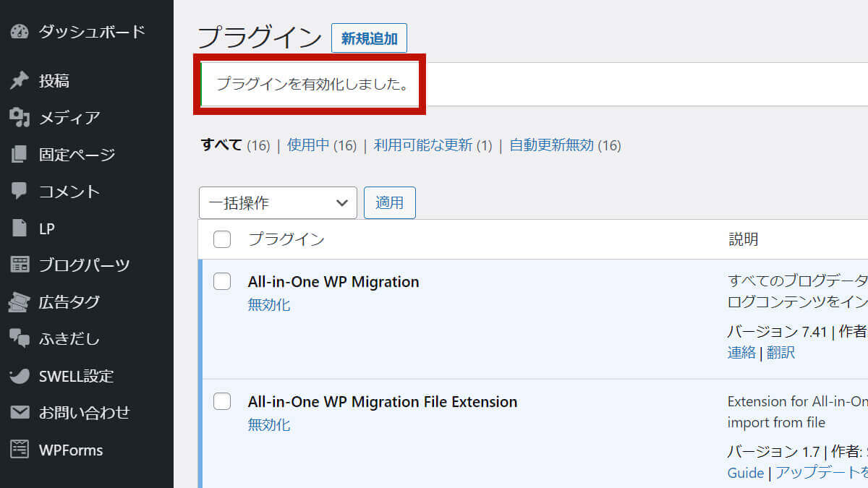Image resolution: width=868 pixels, height=488 pixels.
Task: Click the 新規追加 button
Action: pos(369,38)
